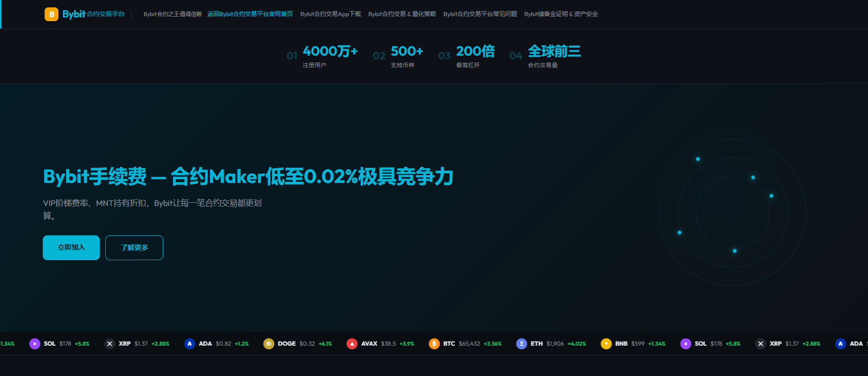Click the "BNB" ticker symbol text
868x376 pixels.
(622, 344)
